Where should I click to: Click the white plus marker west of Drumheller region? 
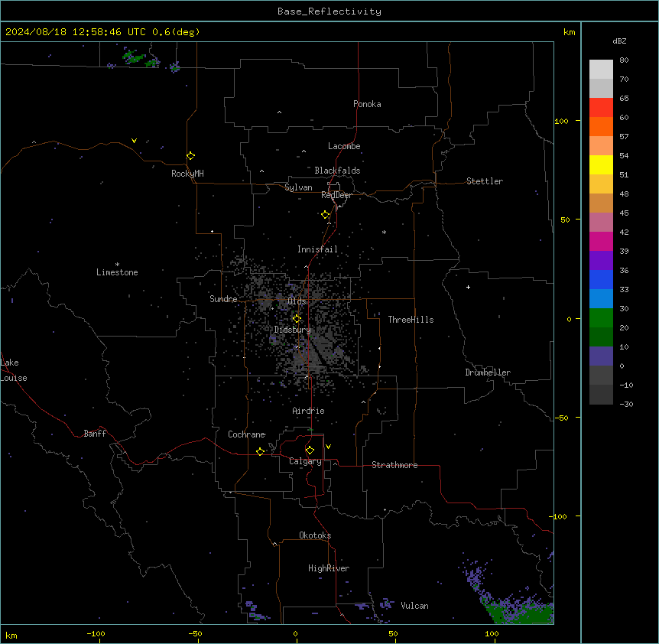(468, 287)
